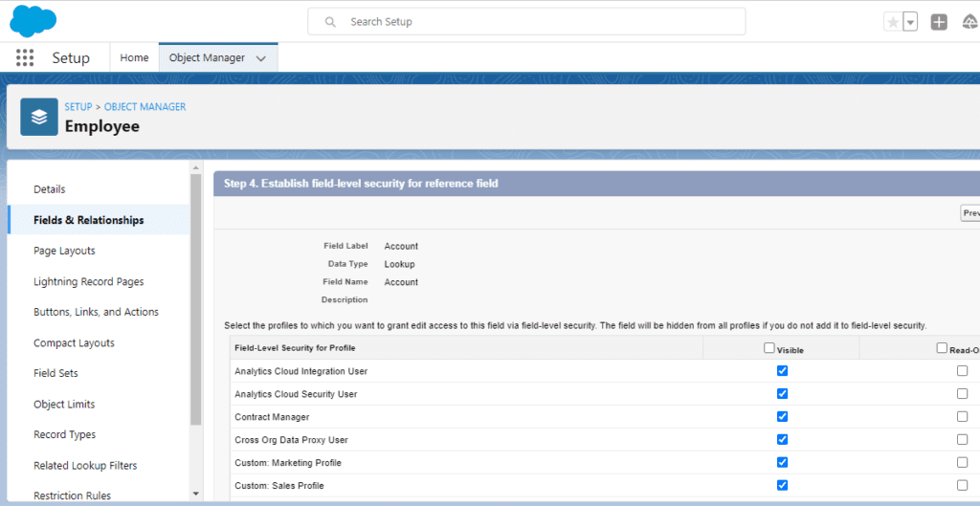Check Read-Only for Analytics Cloud Integration User
Screen dimensions: 980x506
pos(963,371)
